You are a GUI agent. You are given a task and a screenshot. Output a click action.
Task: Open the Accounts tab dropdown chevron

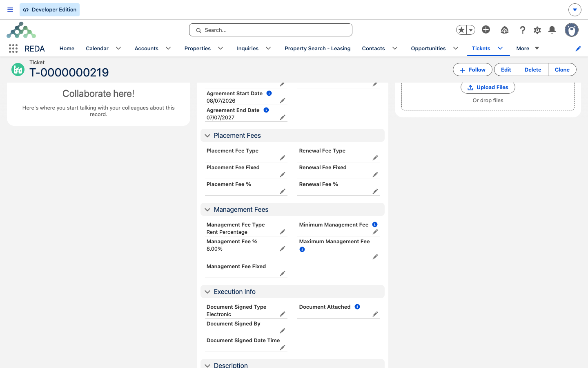pos(168,48)
